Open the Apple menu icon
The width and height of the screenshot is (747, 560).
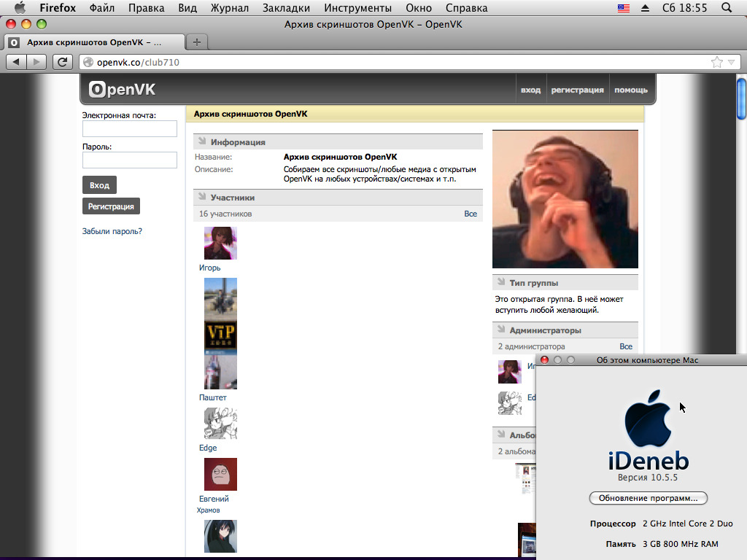pyautogui.click(x=20, y=7)
